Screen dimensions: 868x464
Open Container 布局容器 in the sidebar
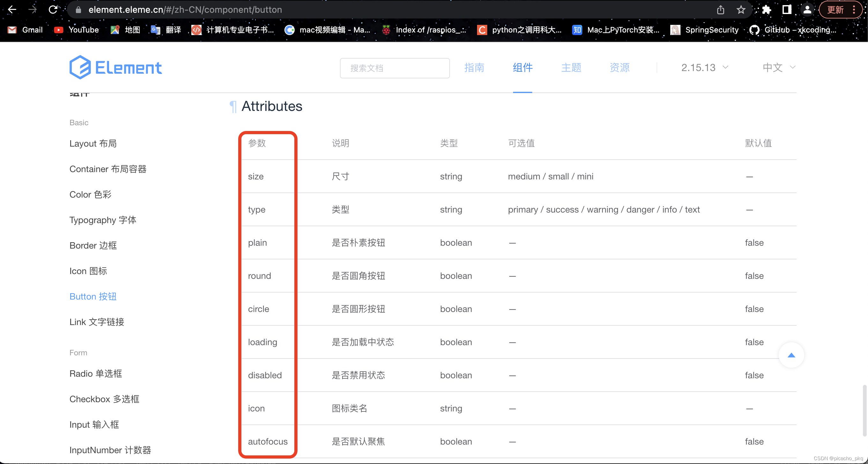108,169
